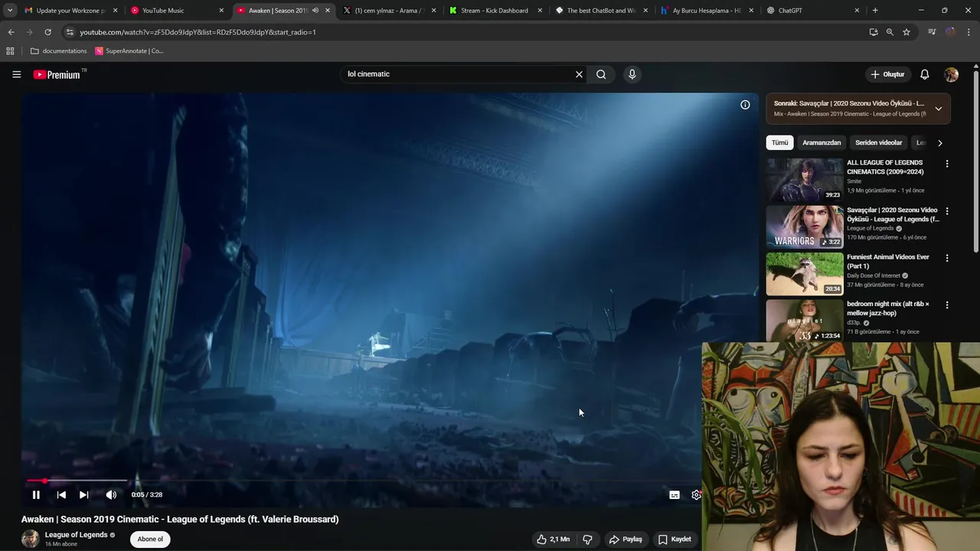Open options for Funniest Animal Videos
This screenshot has width=980, height=551.
(x=947, y=258)
